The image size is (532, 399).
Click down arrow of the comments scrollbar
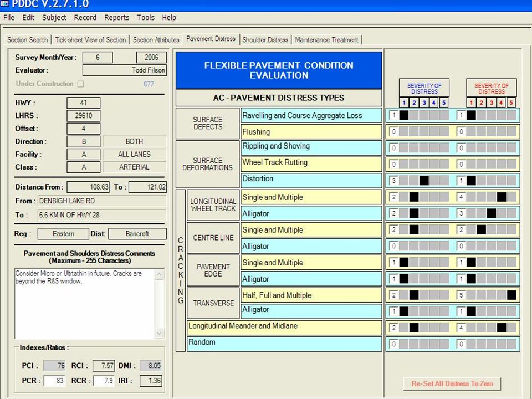click(159, 333)
